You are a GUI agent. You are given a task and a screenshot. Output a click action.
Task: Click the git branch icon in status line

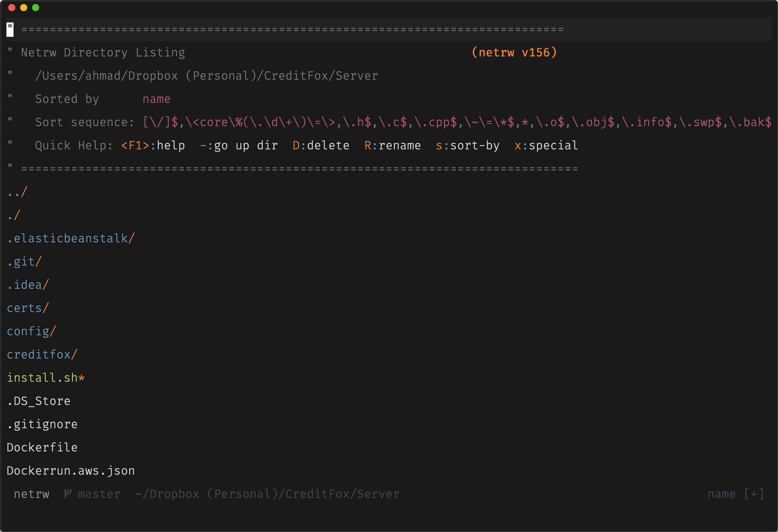(67, 494)
